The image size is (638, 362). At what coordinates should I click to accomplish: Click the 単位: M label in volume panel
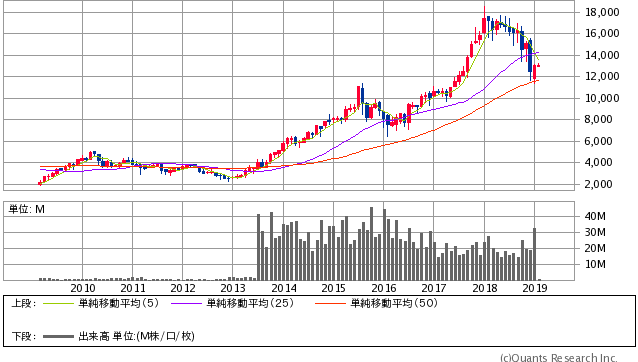[x=27, y=209]
